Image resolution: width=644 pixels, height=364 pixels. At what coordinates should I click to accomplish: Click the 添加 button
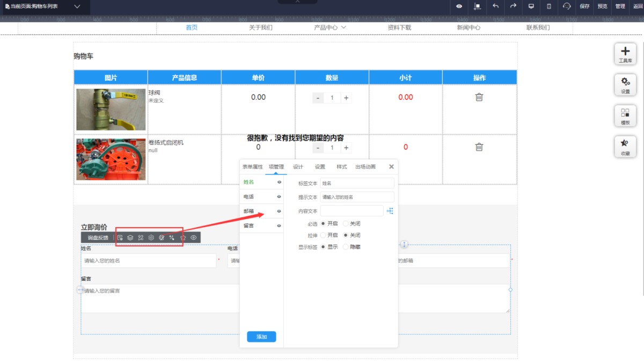[261, 337]
